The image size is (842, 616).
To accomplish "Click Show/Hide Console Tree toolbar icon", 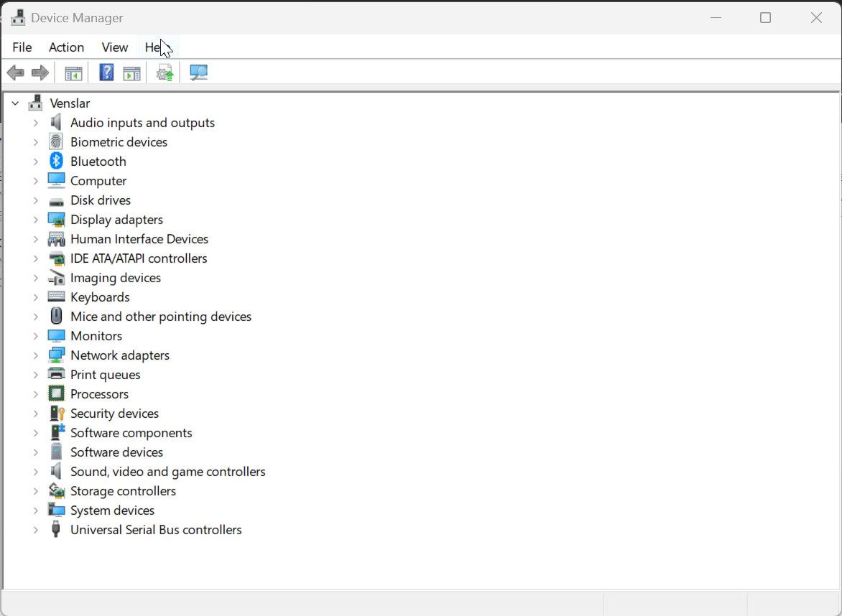I will (x=73, y=73).
